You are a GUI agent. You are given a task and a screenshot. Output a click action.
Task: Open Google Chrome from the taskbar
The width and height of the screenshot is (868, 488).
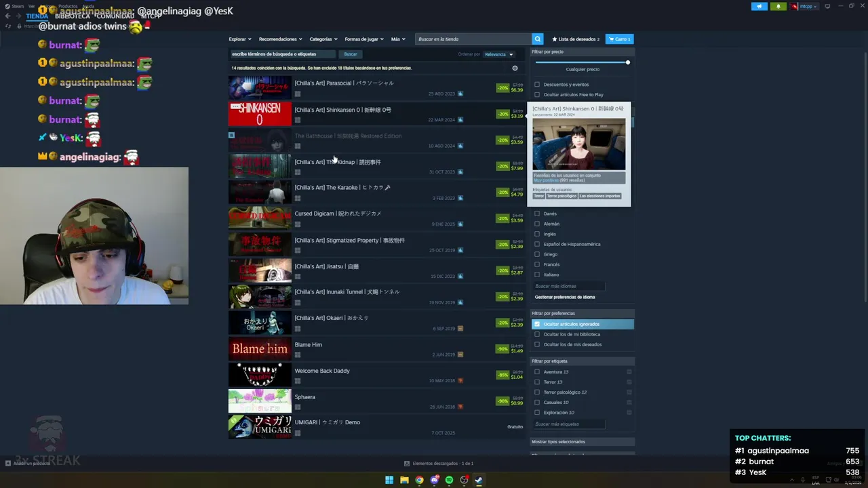click(419, 480)
